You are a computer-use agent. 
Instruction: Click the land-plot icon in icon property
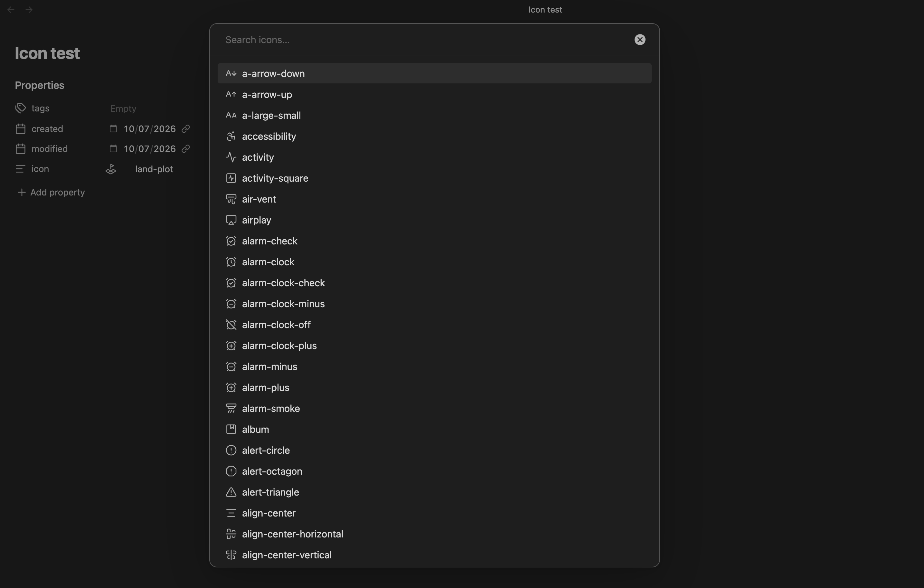click(x=111, y=169)
